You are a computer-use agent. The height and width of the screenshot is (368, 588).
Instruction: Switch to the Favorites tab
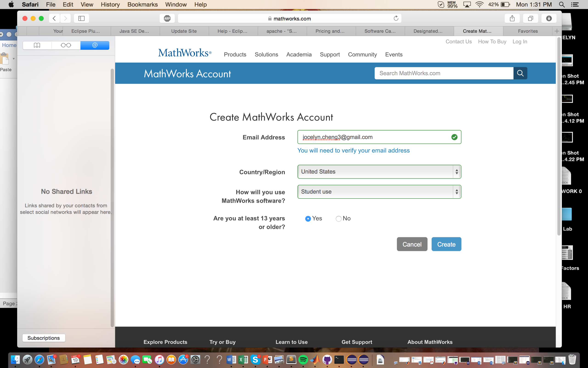point(528,31)
